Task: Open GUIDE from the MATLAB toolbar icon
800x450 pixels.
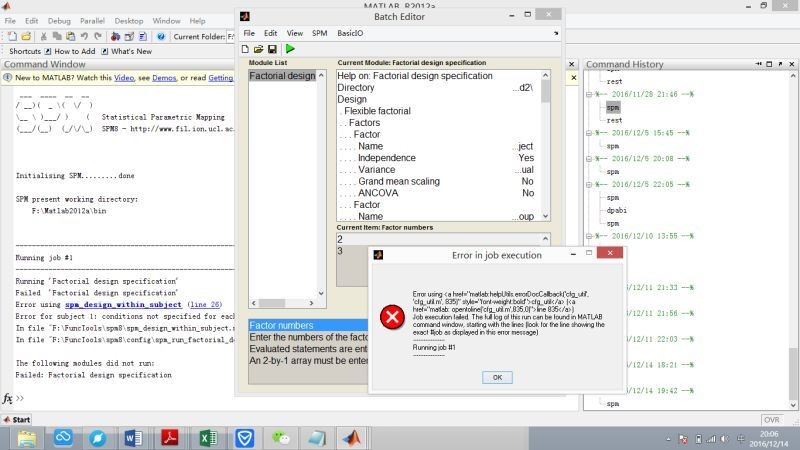Action: point(129,36)
